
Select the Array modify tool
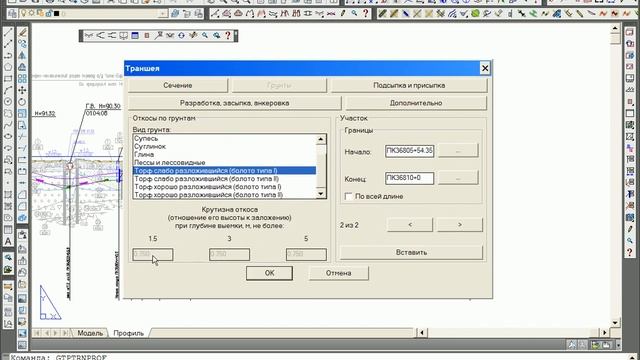[22, 78]
